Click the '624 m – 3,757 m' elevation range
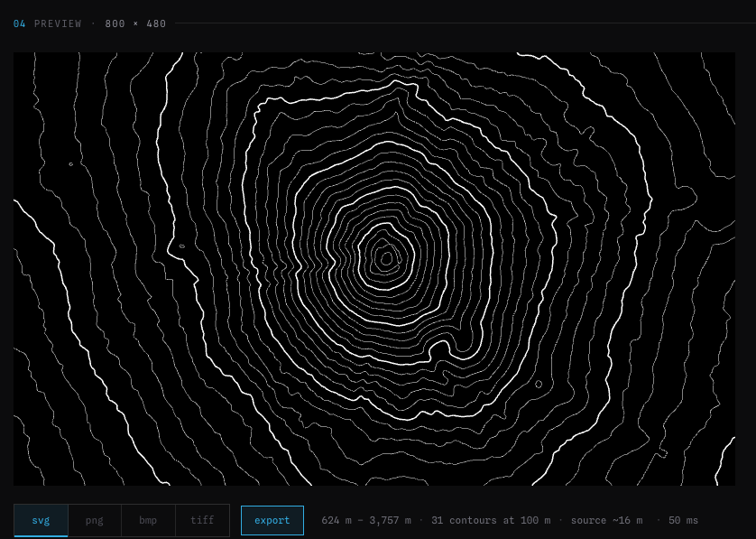The image size is (756, 539). 366,520
